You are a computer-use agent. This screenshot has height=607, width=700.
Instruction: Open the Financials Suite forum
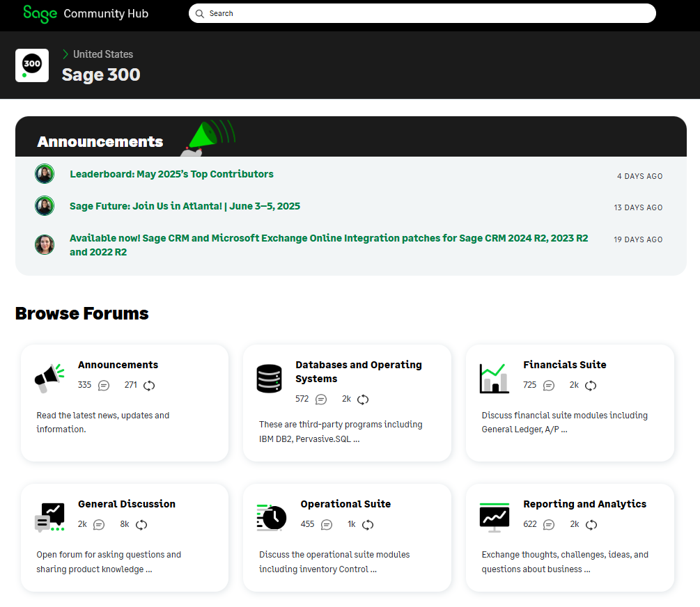[x=565, y=365]
